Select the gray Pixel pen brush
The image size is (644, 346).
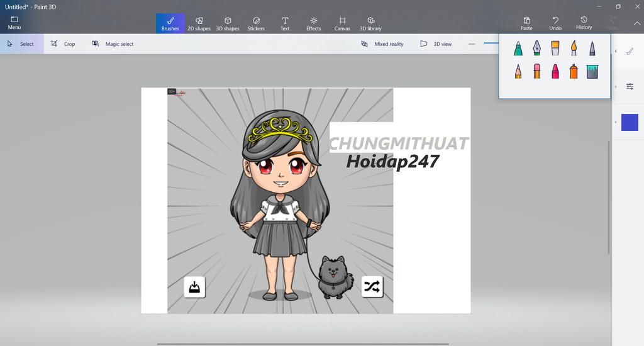tap(592, 48)
